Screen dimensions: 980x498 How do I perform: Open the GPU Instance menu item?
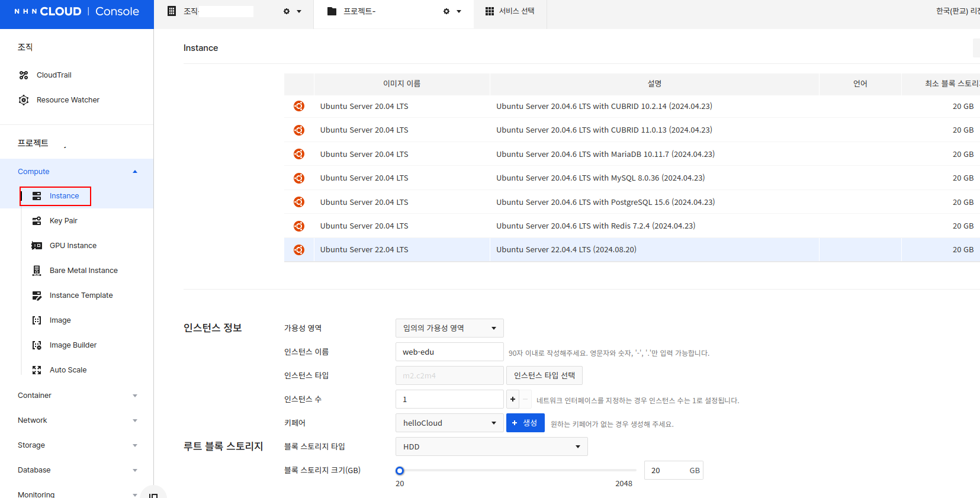pyautogui.click(x=73, y=246)
